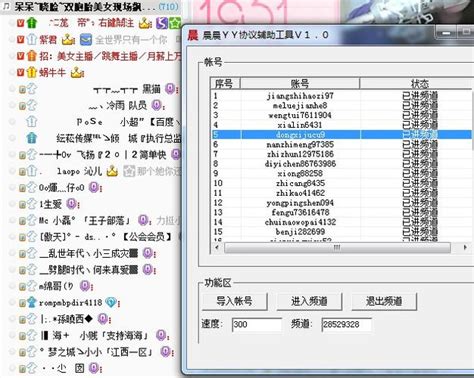
Task: Click orange house icon in 招:美女主播 row
Action: tap(32, 56)
